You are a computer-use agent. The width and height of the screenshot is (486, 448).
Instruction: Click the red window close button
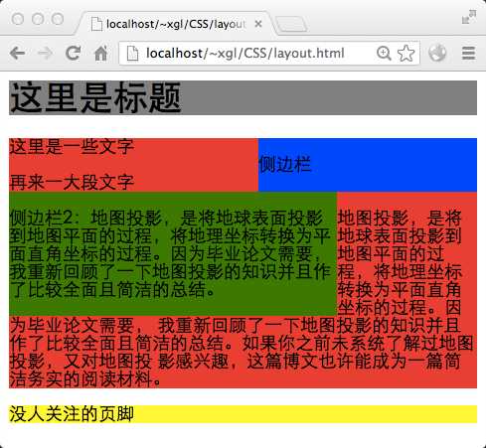pyautogui.click(x=18, y=19)
